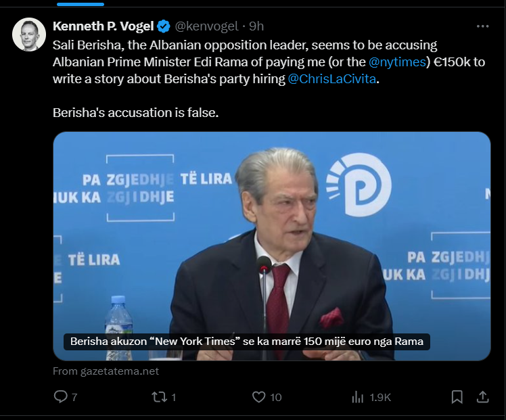The image size is (506, 420).
Task: Open the more options ellipsis menu
Action: [x=482, y=26]
